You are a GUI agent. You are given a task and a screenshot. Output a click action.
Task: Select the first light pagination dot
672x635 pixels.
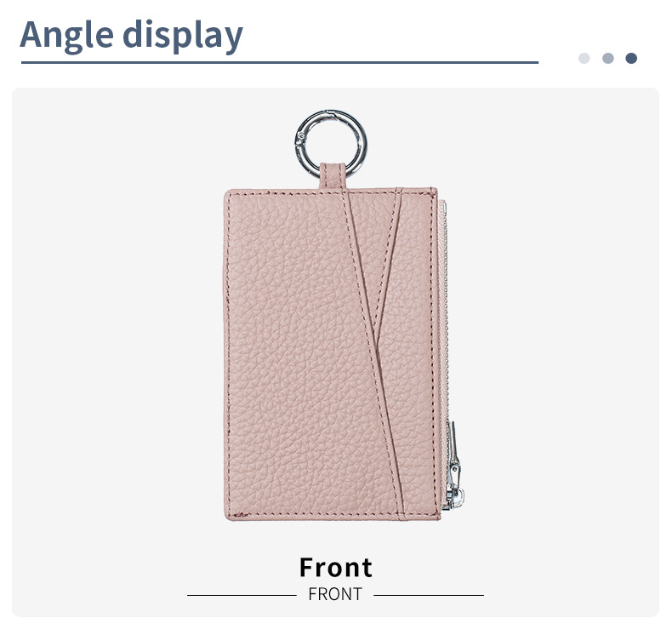pos(584,58)
